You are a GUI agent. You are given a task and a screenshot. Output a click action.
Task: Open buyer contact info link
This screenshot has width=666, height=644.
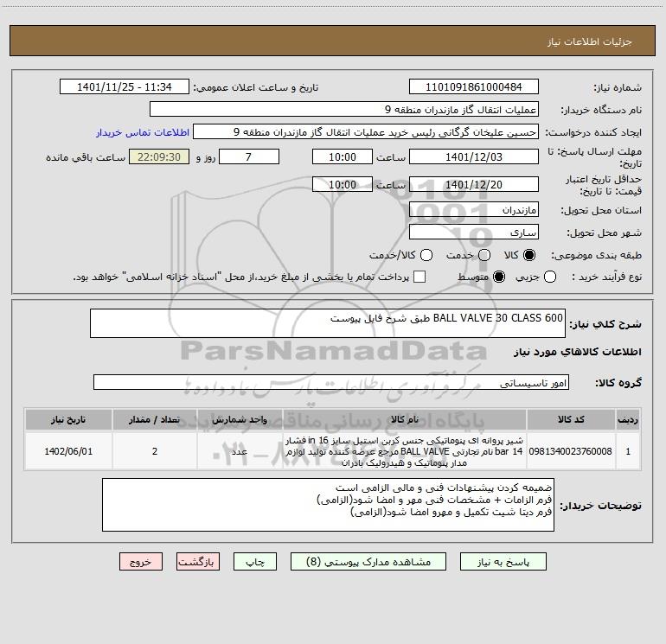pos(143,132)
